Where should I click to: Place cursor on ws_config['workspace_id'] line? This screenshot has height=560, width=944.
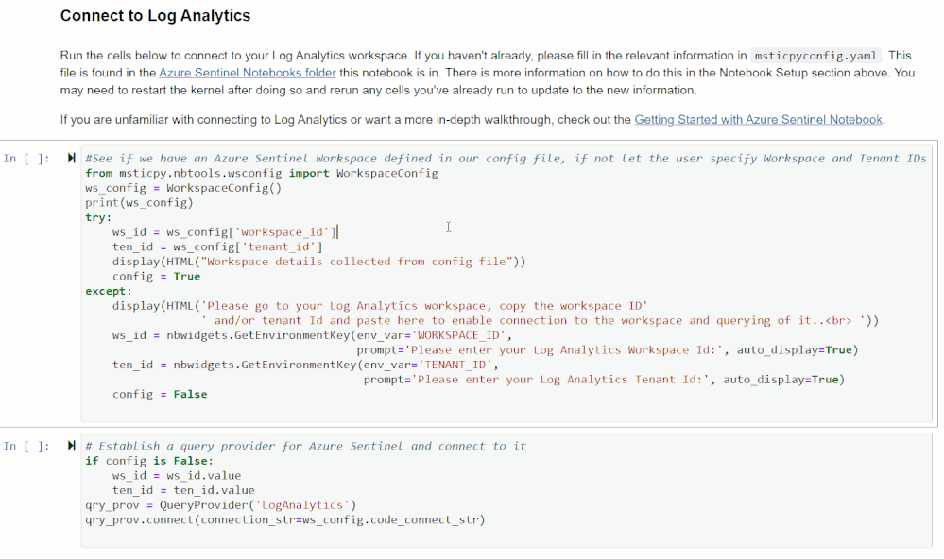[x=225, y=232]
